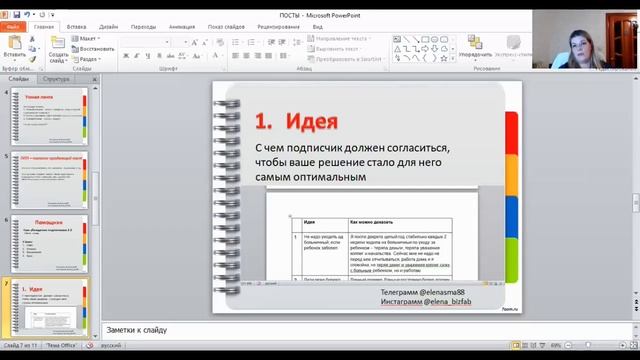Click the decrease list level icon

click(271, 42)
